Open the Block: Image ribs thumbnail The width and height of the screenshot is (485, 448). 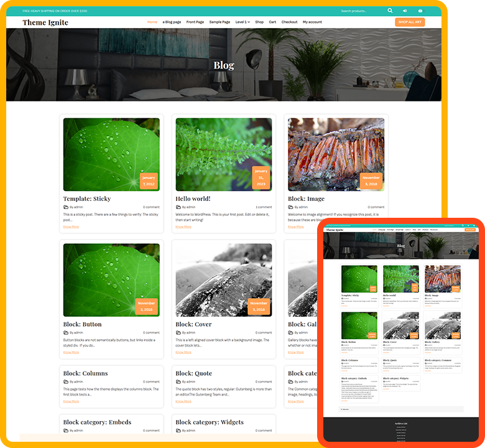(x=336, y=154)
